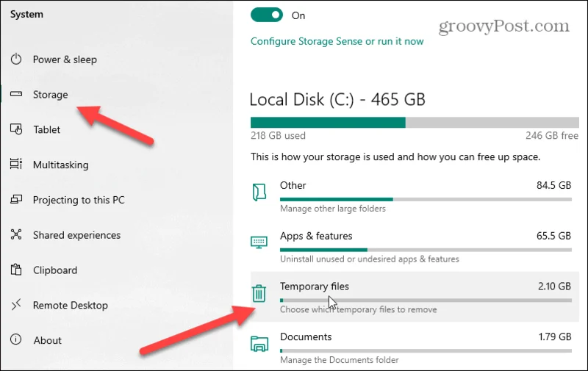
Task: Click the 65.5 GB size value
Action: 553,236
